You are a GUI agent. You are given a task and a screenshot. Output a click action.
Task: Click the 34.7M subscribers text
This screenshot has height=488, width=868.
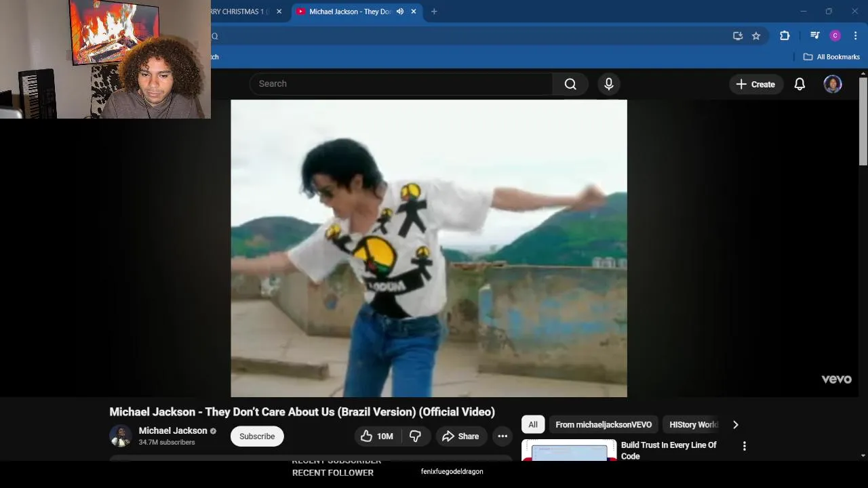[x=167, y=443]
